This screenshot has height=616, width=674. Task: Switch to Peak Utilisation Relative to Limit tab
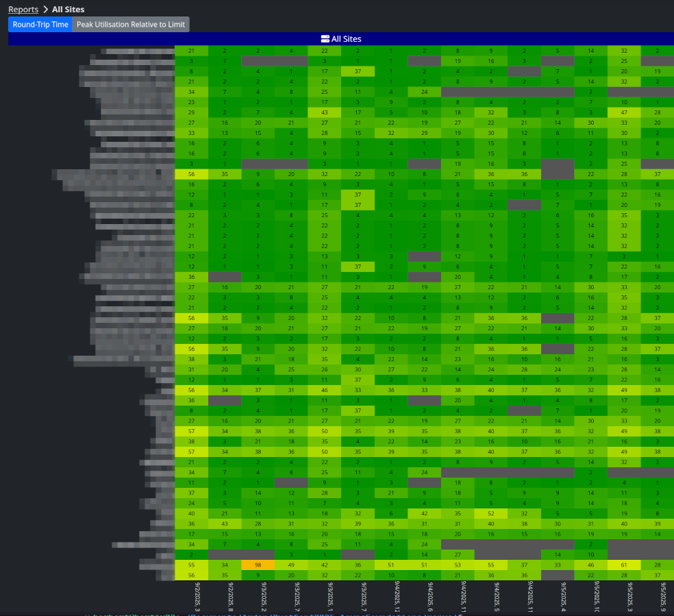[x=130, y=24]
